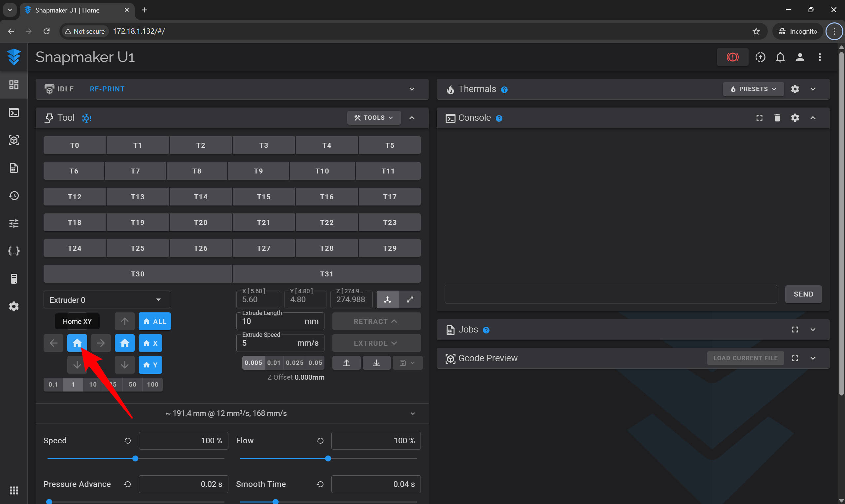Open the Thermals PRESETS menu

pos(753,89)
